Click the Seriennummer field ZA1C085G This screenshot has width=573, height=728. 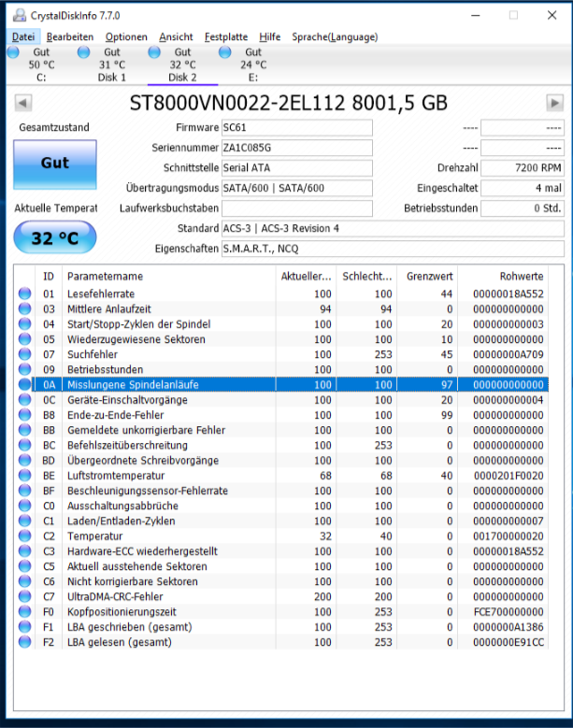(296, 148)
